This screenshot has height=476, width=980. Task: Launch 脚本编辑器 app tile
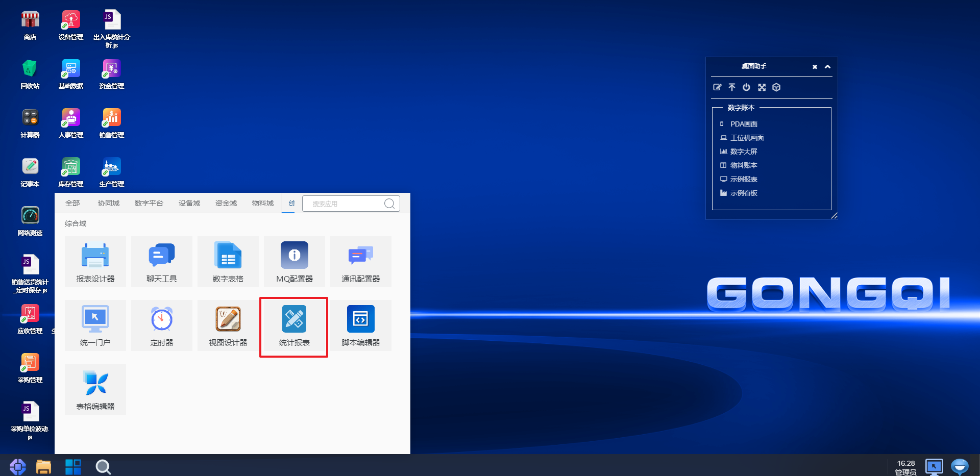point(361,325)
